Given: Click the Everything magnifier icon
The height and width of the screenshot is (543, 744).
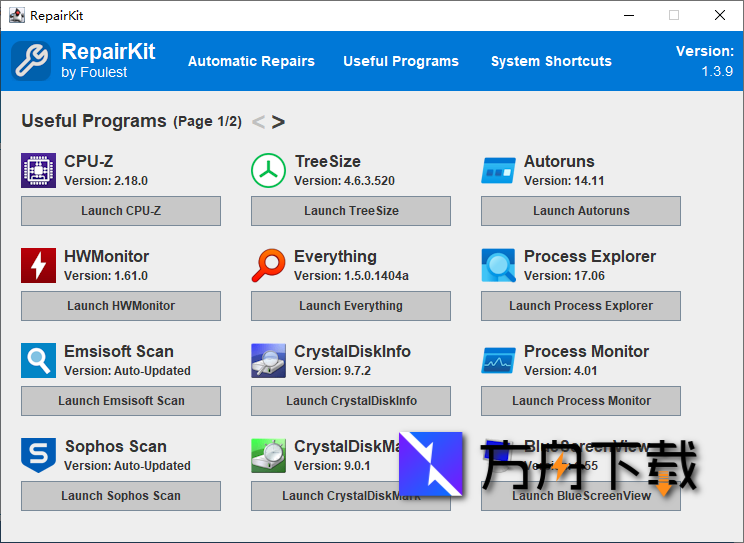Looking at the screenshot, I should coord(268,265).
